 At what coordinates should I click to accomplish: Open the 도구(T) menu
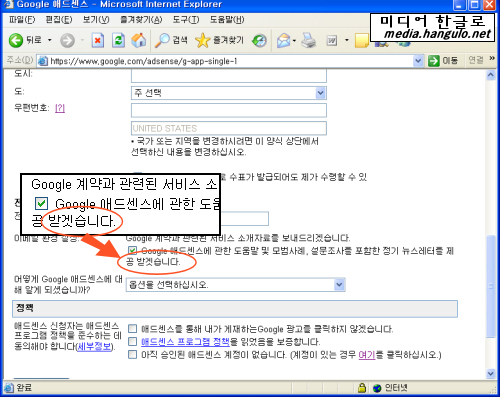[186, 20]
